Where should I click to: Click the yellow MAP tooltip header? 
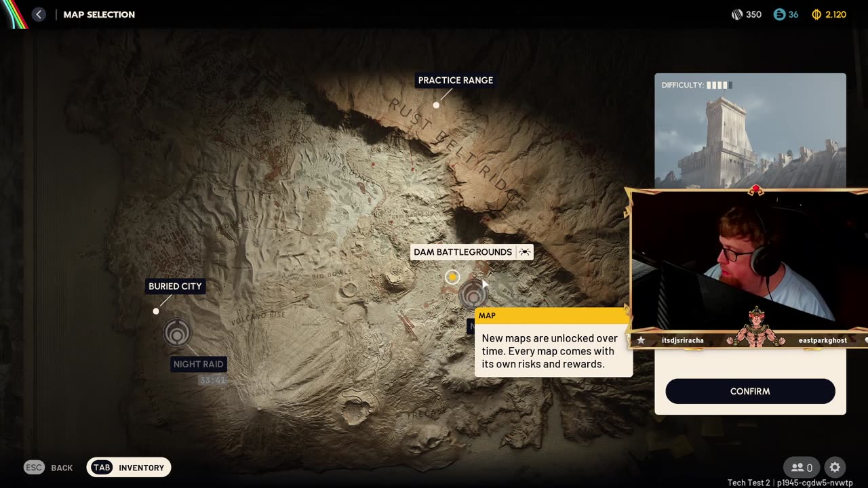pyautogui.click(x=552, y=316)
